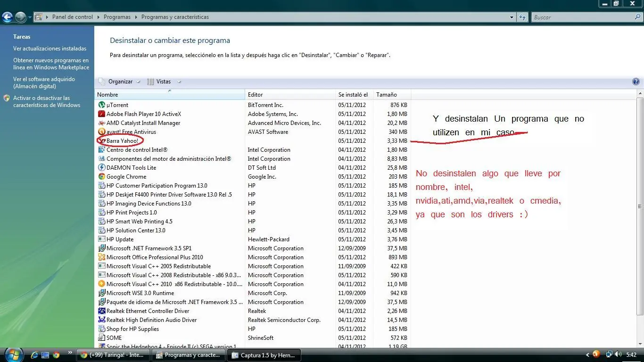Image resolution: width=644 pixels, height=362 pixels.
Task: Click the µTorrent program icon
Action: (101, 105)
